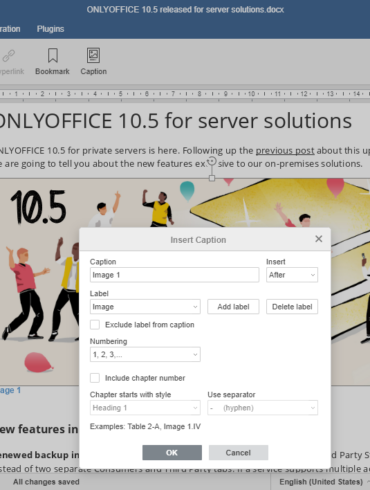370x490 pixels.
Task: Expand the Label dropdown showing Image
Action: pos(145,307)
